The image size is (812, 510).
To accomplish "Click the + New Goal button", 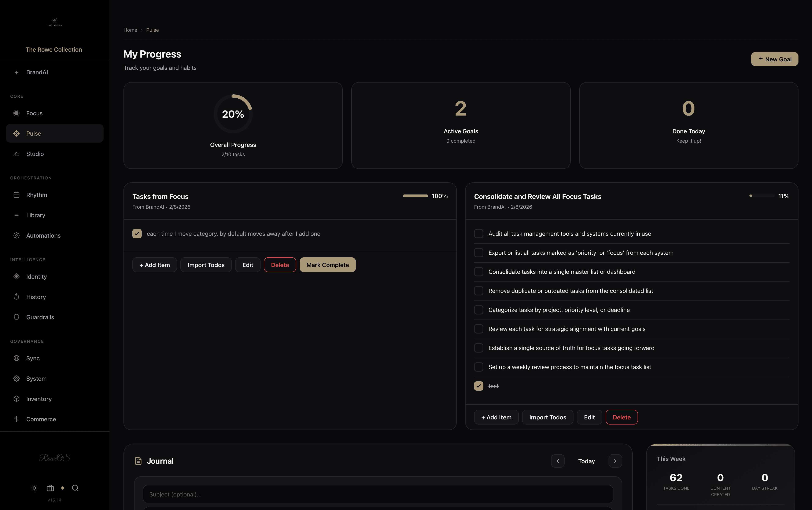I will [774, 59].
